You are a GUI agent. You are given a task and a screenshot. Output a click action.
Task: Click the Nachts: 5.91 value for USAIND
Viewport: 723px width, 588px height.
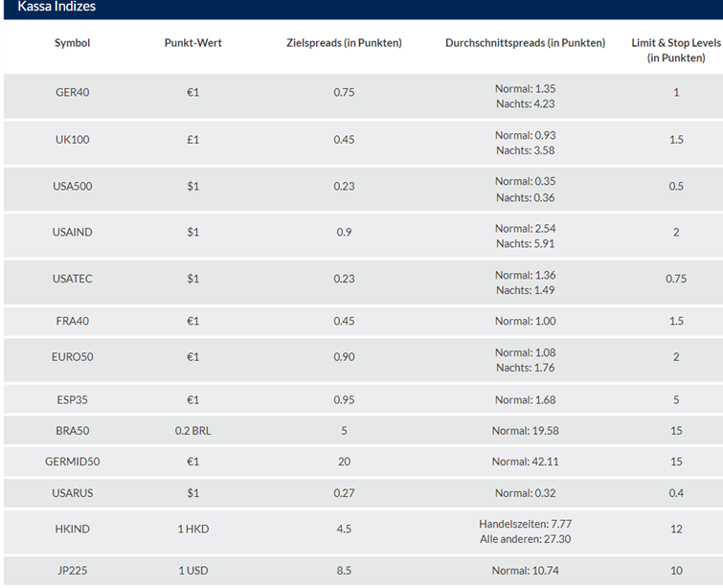click(x=525, y=243)
